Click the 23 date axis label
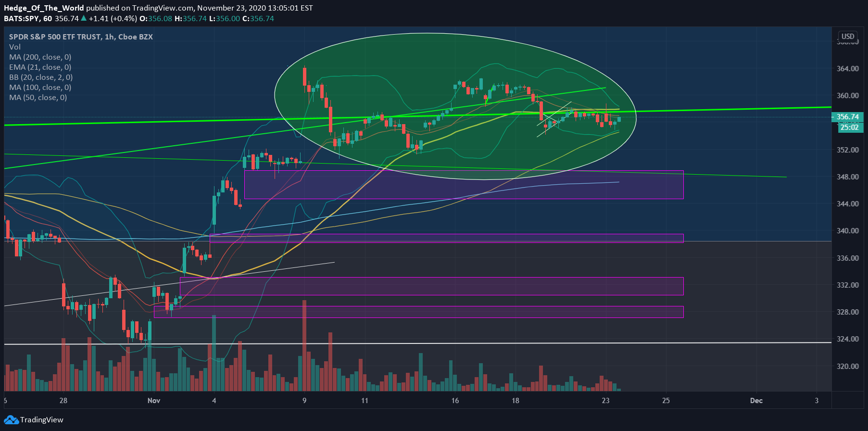Screen dimensions: 868x431 (606, 400)
